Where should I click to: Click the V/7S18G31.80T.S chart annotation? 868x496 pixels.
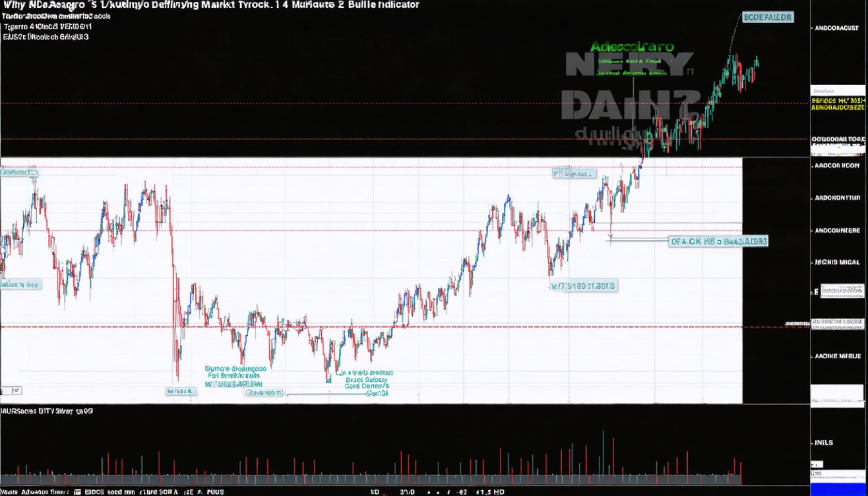pyautogui.click(x=584, y=286)
